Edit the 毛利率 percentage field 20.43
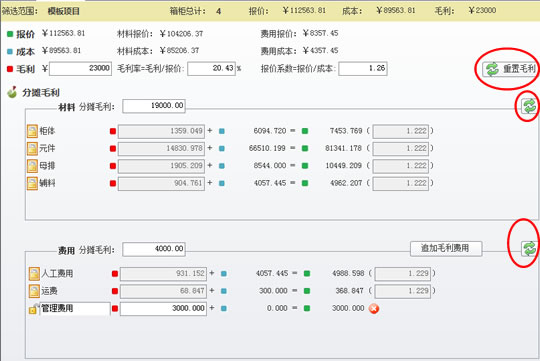Screen dimensions: 540x361 211,69
